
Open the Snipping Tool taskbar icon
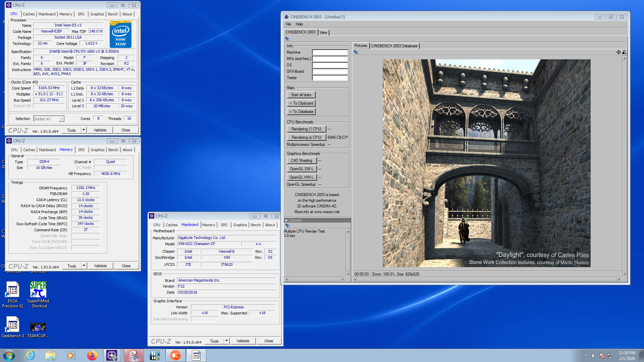(133, 355)
